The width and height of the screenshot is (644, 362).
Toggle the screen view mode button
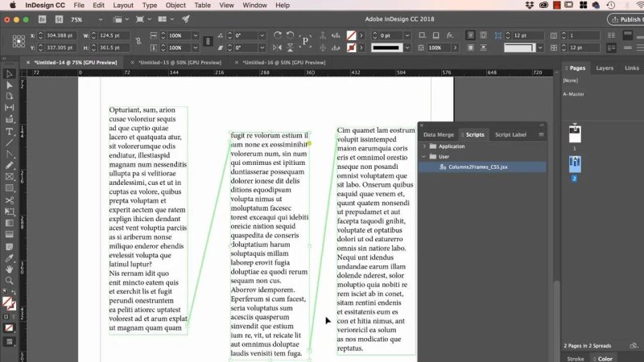[9, 342]
